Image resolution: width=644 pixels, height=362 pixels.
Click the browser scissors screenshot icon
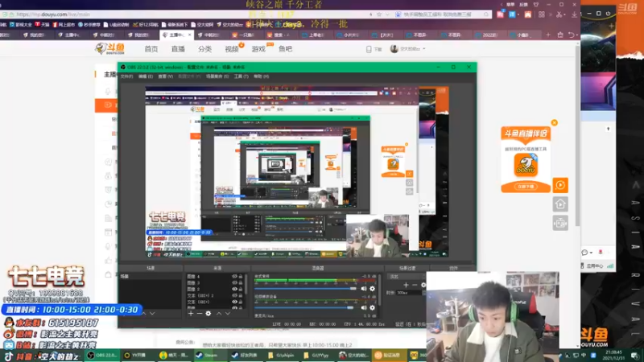coord(559,14)
